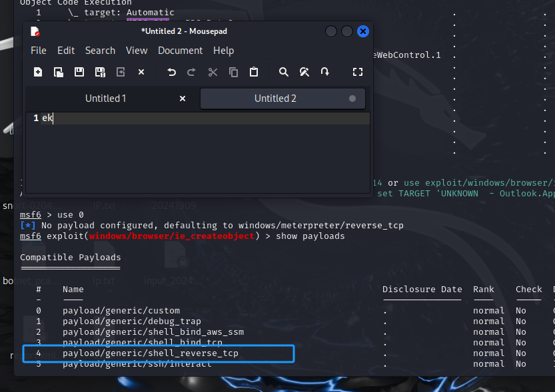Click the Mousepad app icon in titlebar

(x=35, y=31)
